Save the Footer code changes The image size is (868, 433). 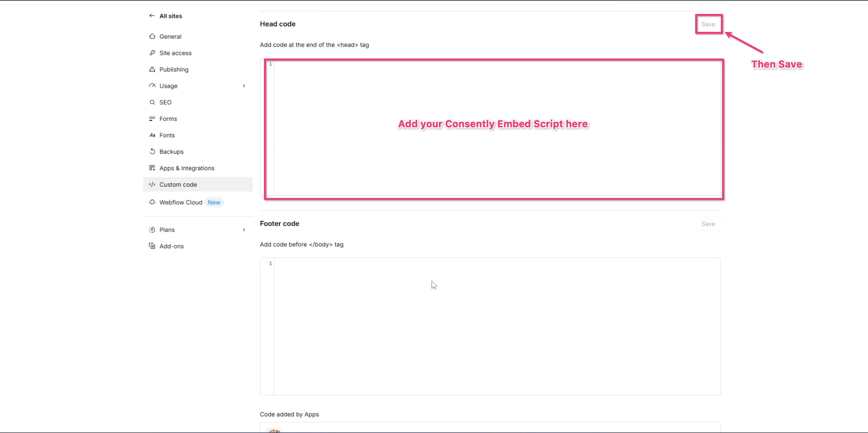[708, 223]
